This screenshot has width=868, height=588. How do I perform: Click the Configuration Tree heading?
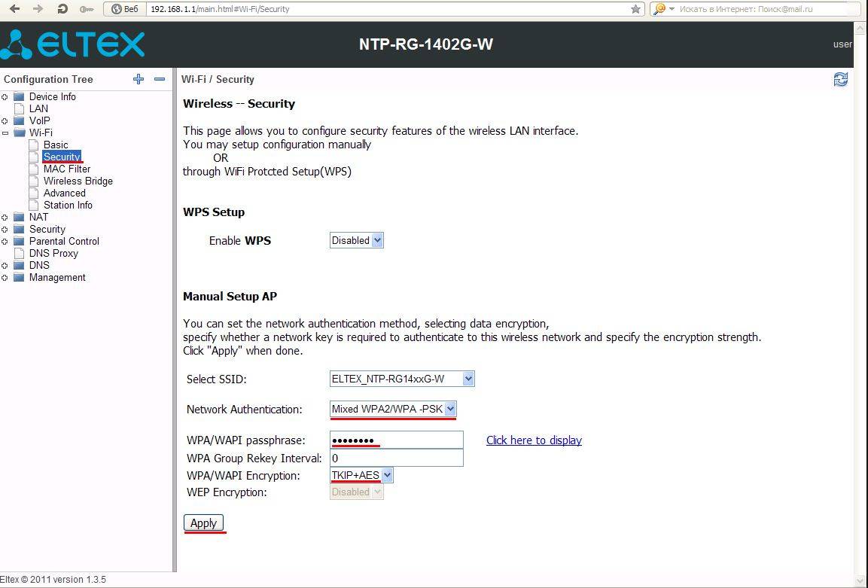(48, 79)
